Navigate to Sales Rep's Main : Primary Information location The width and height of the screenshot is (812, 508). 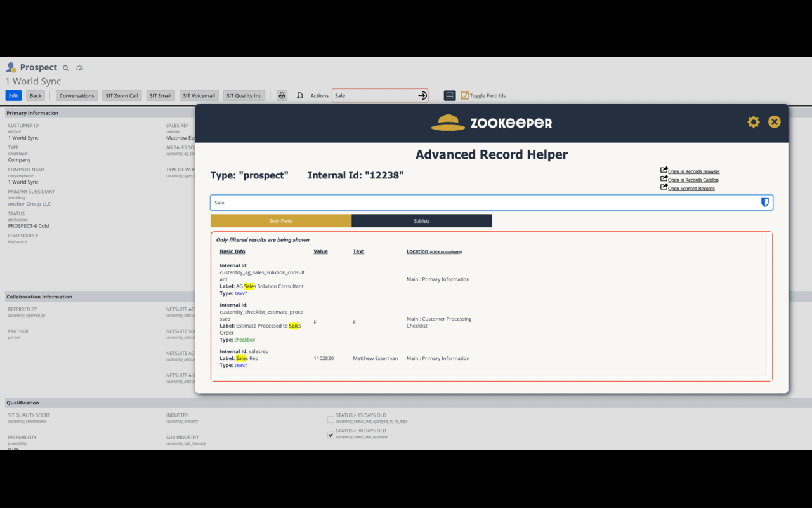pyautogui.click(x=438, y=358)
